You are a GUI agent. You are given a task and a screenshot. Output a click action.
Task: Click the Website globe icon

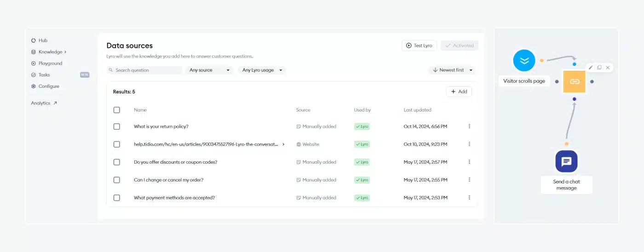(299, 144)
